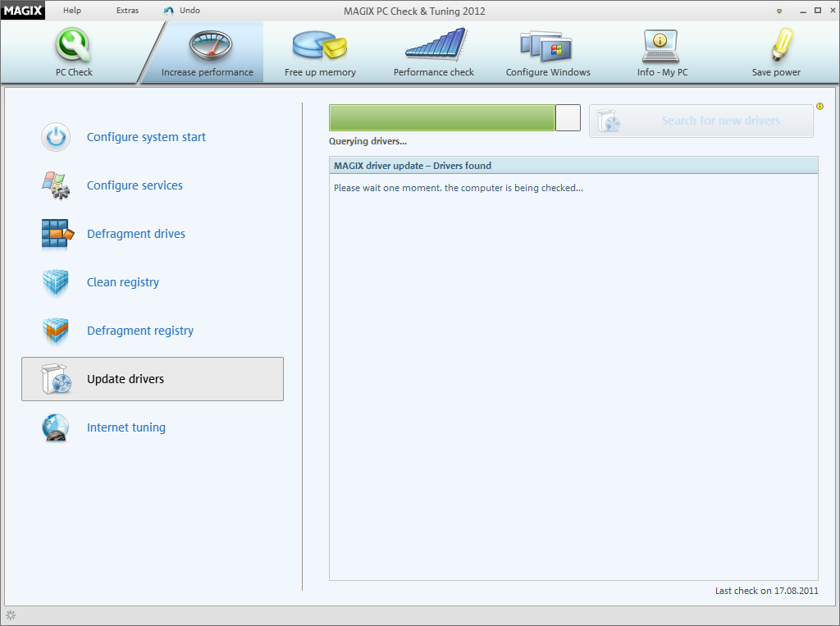Click the 'Querying drivers...' status text

pyautogui.click(x=367, y=141)
